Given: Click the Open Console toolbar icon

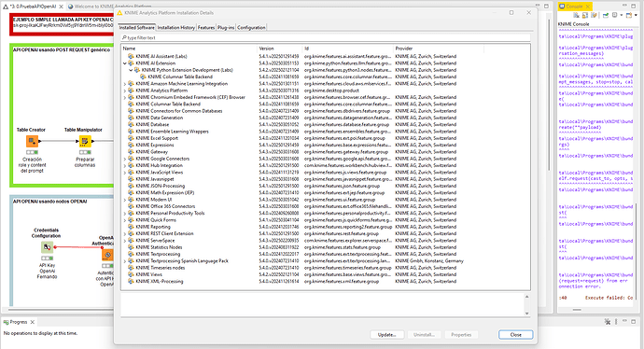Looking at the screenshot, I should tap(629, 15).
